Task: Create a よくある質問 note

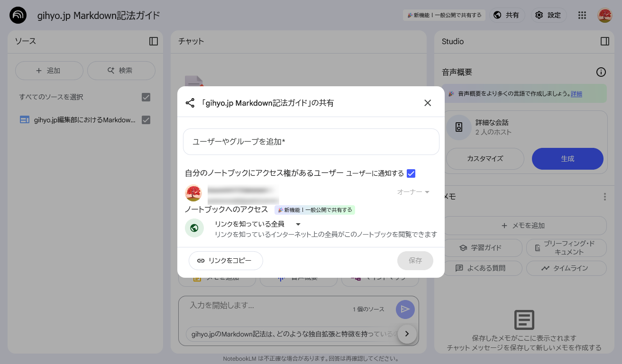Action: (482, 268)
